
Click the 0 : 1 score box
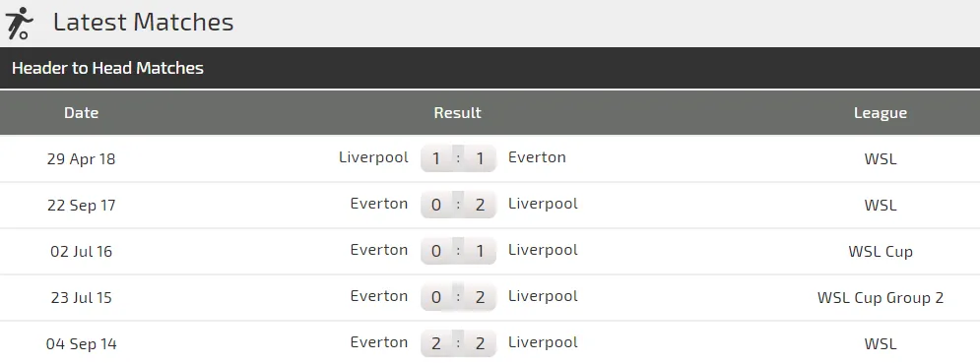tap(458, 251)
